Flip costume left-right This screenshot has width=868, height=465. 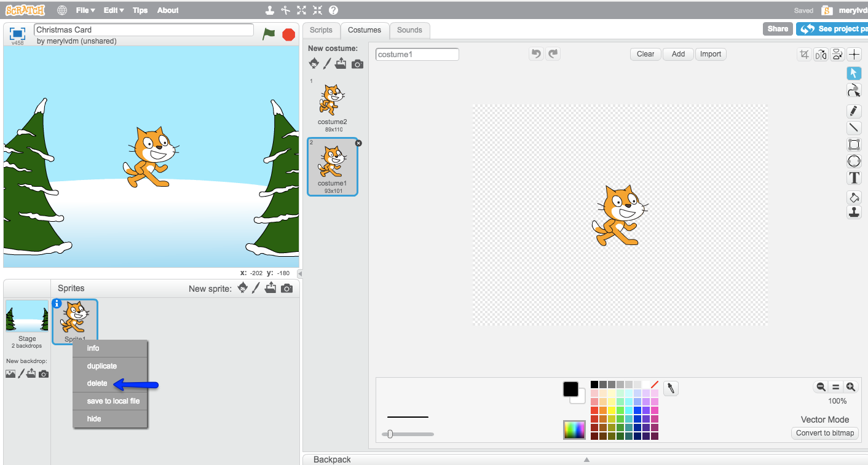click(x=821, y=55)
